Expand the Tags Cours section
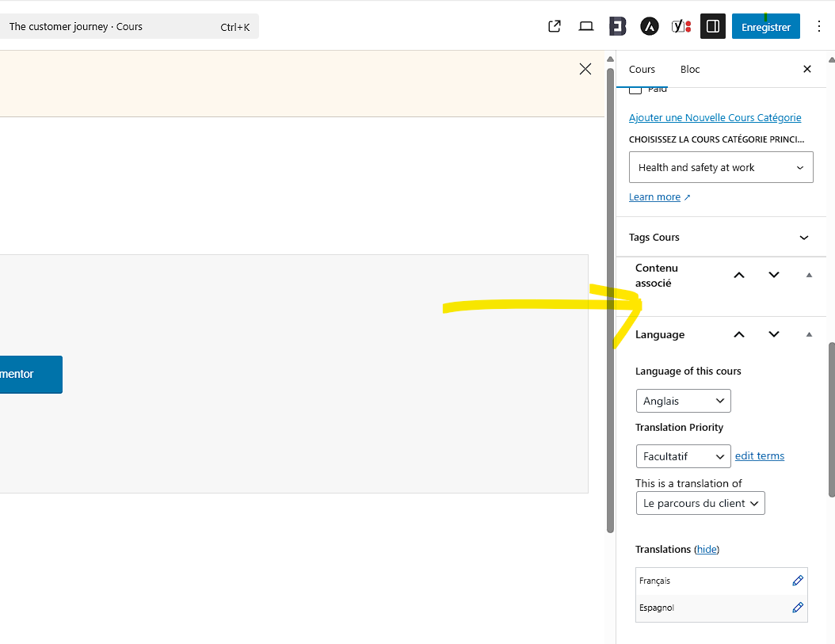The height and width of the screenshot is (644, 835). pos(803,238)
